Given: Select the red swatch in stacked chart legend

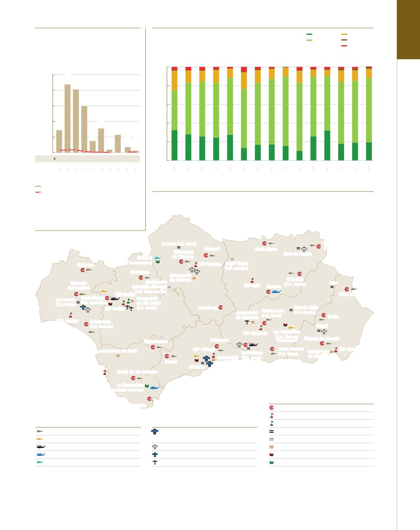Looking at the screenshot, I should pyautogui.click(x=344, y=46).
